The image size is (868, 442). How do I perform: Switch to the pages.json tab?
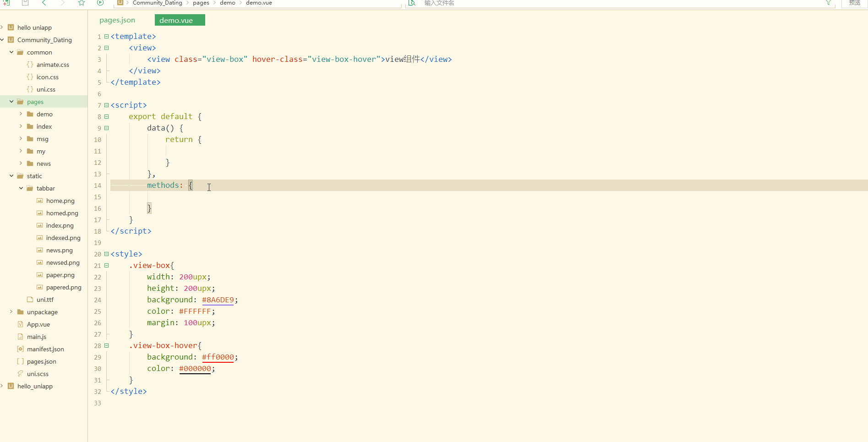click(x=117, y=20)
